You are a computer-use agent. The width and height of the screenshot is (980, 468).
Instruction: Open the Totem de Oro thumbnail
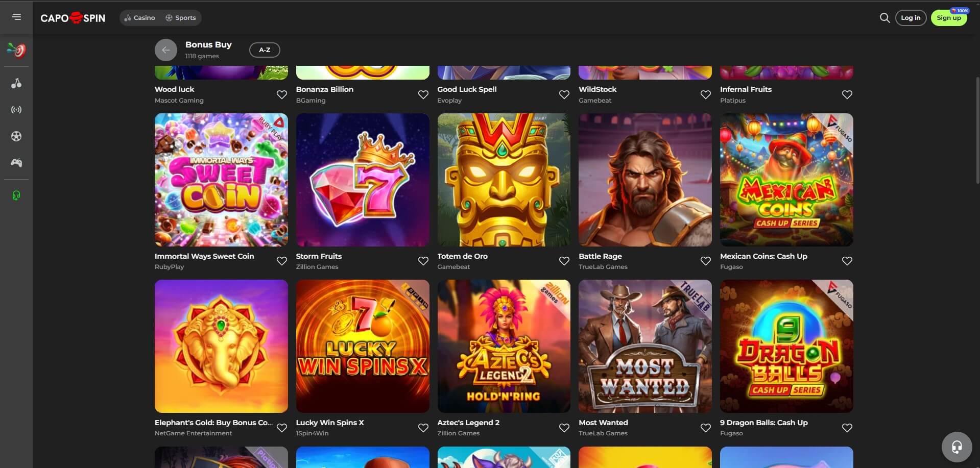(504, 180)
